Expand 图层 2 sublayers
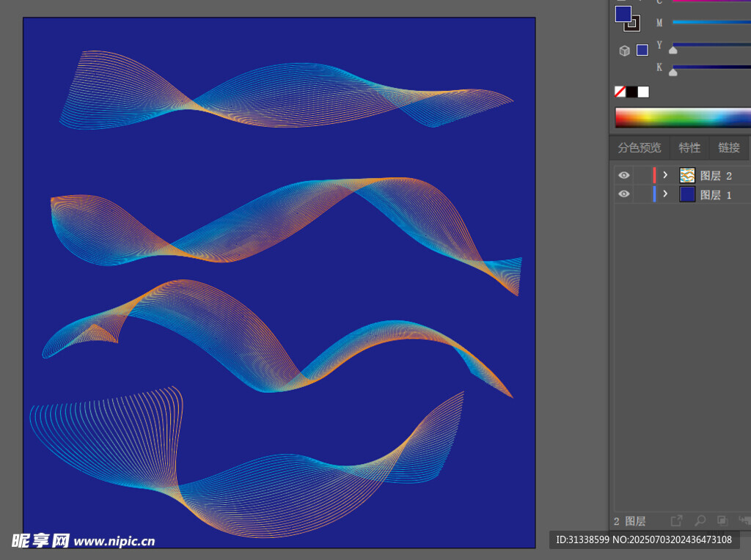The height and width of the screenshot is (560, 751). pos(665,175)
